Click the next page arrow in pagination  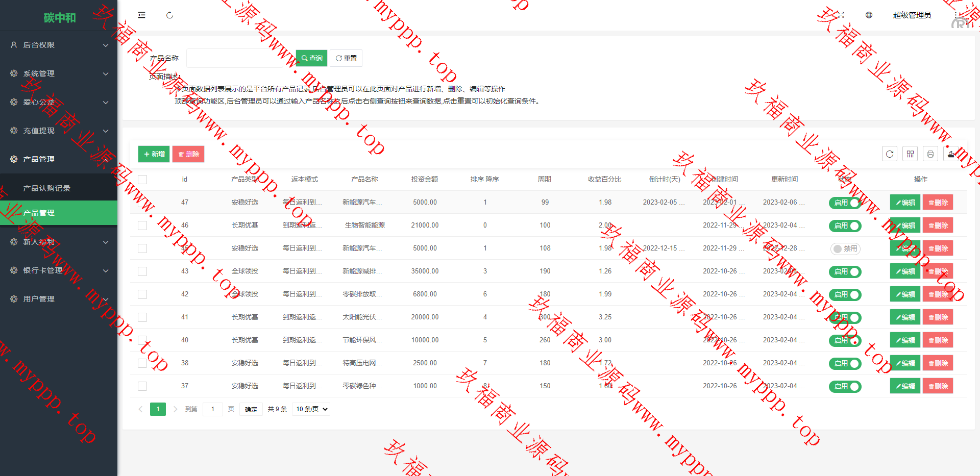[x=175, y=409]
